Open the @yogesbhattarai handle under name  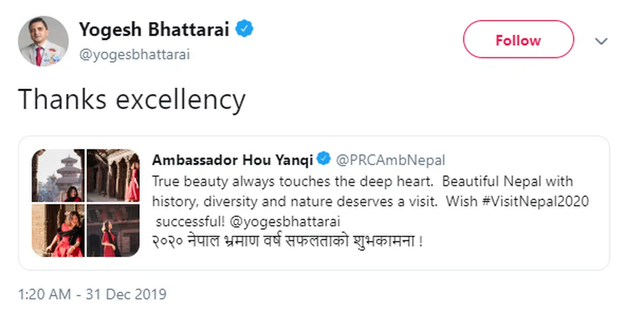pos(134,55)
